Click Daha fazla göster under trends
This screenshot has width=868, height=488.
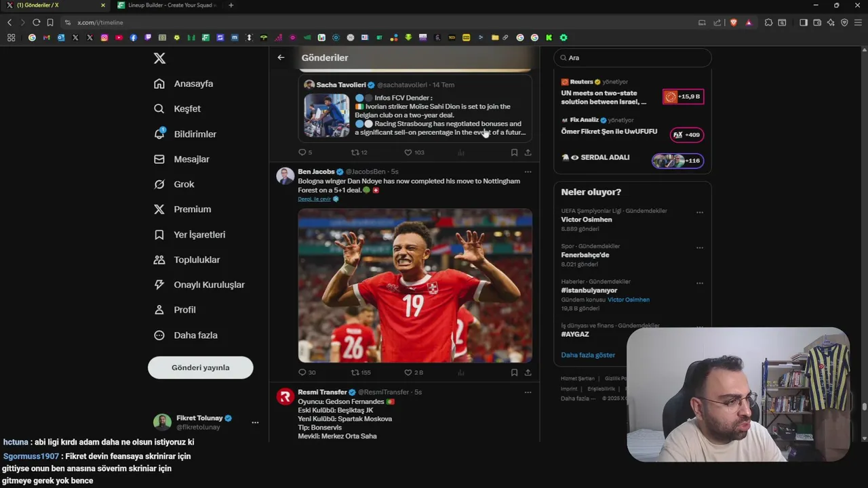(x=588, y=355)
